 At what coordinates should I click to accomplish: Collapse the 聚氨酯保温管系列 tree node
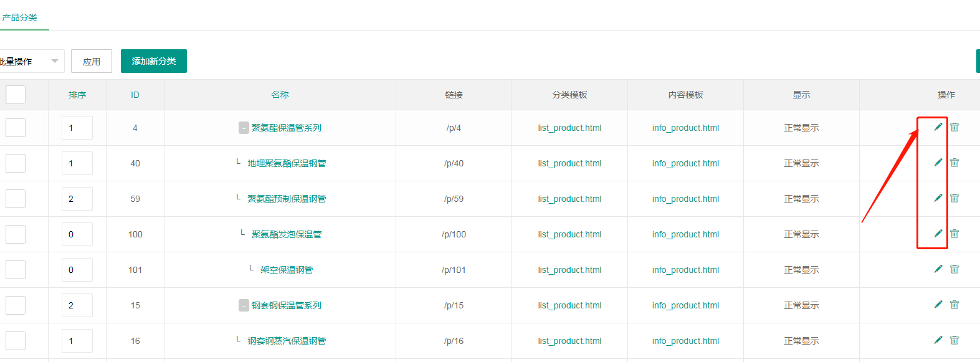244,128
